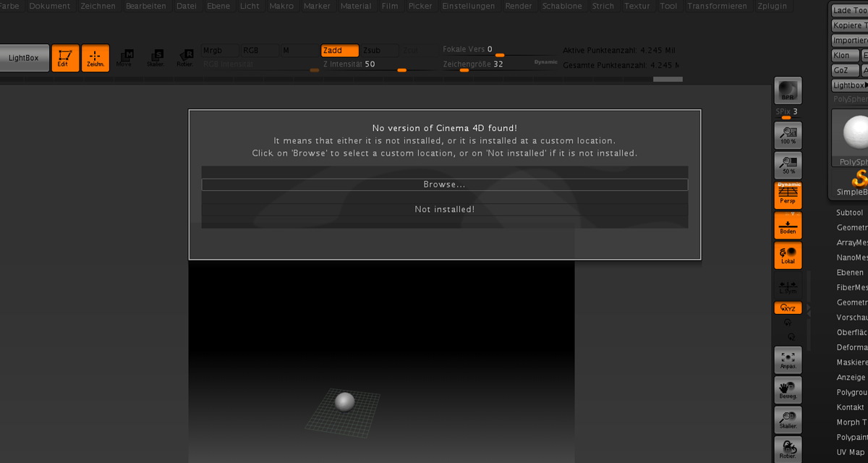Expand the Vorschau section
868x463 pixels.
[x=851, y=318]
